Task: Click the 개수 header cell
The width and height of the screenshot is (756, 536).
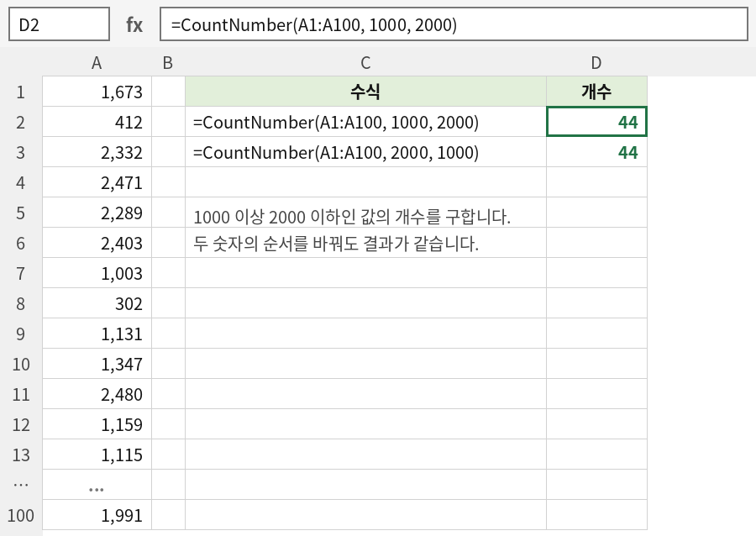Action: point(596,92)
